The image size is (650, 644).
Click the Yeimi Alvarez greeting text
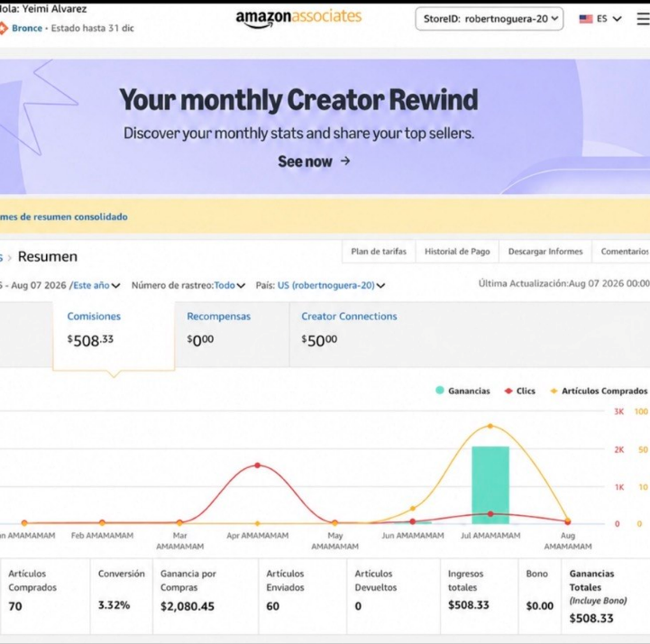(x=43, y=9)
